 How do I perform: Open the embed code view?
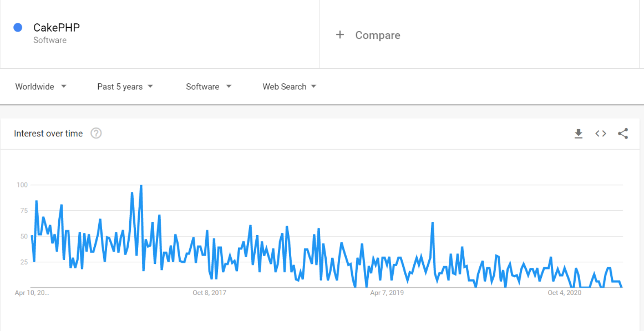pos(601,134)
